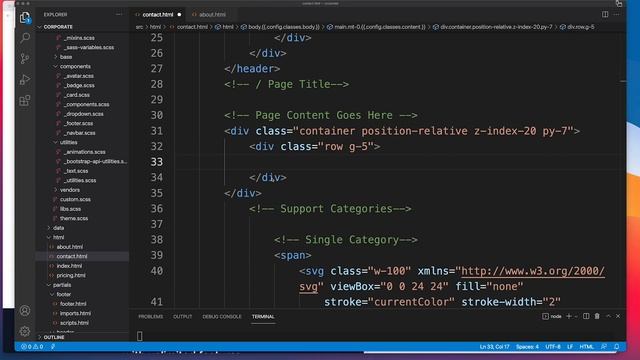Image resolution: width=640 pixels, height=360 pixels.
Task: Switch to the contact.html editor tab
Action: 158,14
